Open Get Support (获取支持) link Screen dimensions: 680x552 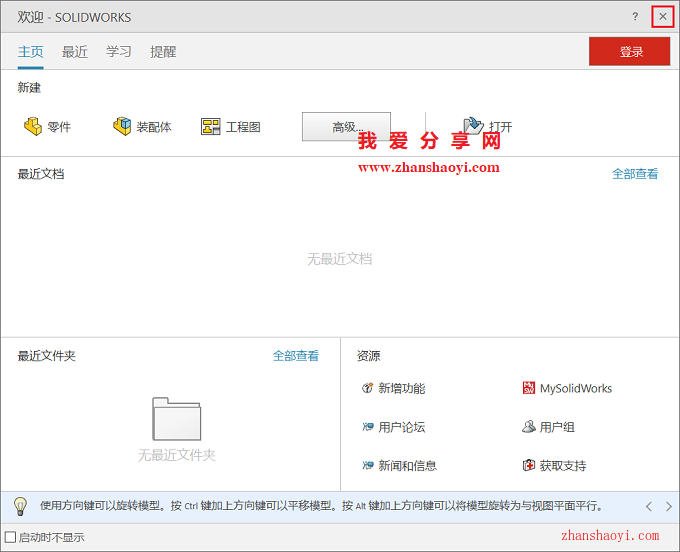click(554, 466)
